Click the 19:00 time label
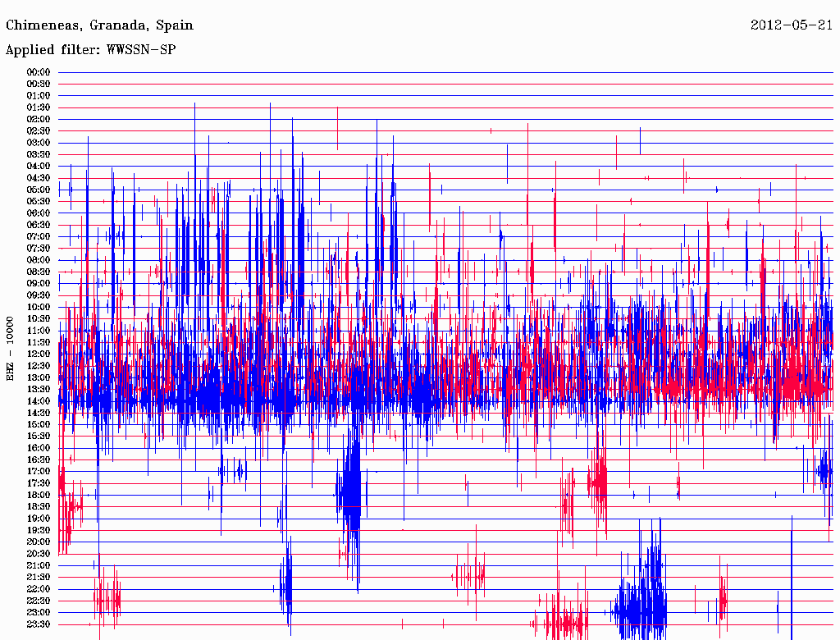This screenshot has width=840, height=640. click(x=39, y=519)
